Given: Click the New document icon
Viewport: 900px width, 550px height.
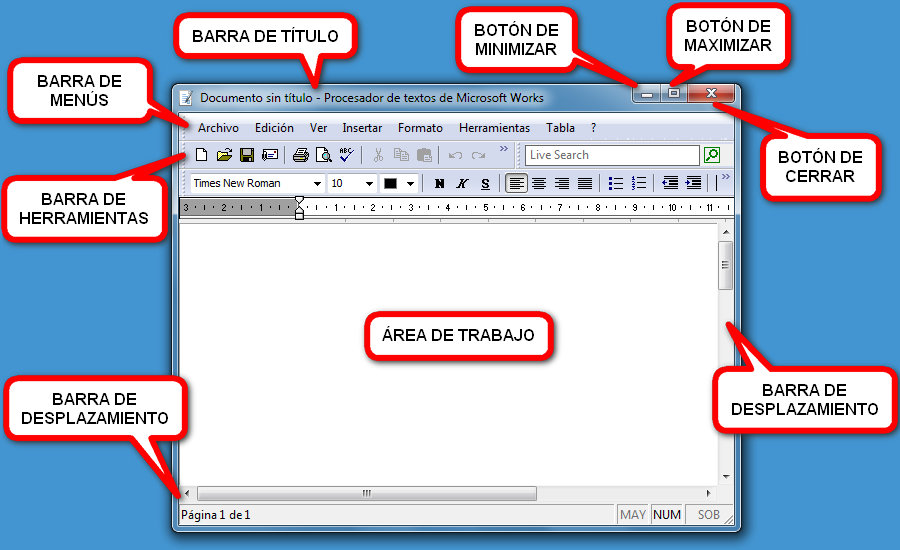Looking at the screenshot, I should 201,155.
